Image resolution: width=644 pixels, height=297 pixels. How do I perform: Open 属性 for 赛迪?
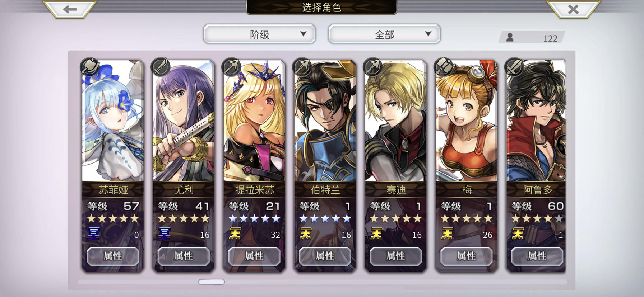click(395, 256)
